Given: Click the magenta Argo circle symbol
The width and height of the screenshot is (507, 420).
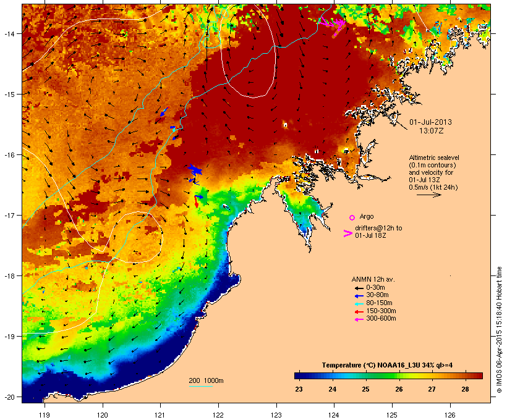Looking at the screenshot, I should [x=352, y=217].
